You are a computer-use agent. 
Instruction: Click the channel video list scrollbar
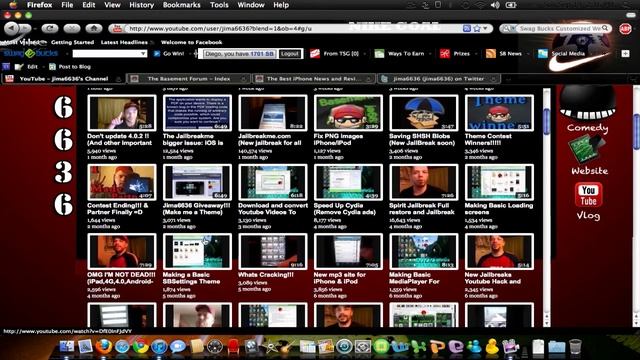tap(547, 121)
